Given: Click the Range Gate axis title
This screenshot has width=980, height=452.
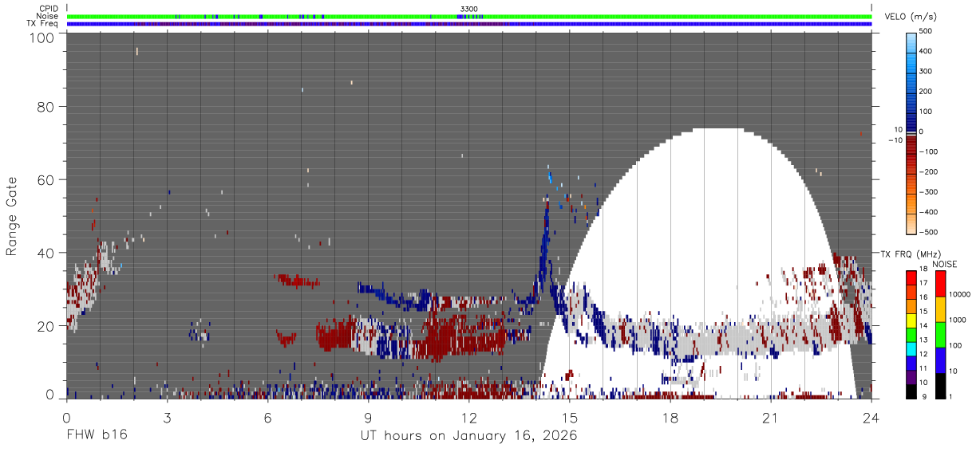Looking at the screenshot, I should point(13,218).
